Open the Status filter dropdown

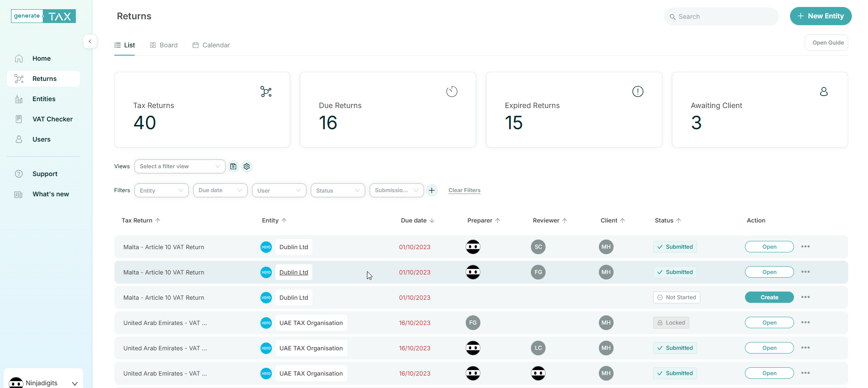click(x=338, y=190)
